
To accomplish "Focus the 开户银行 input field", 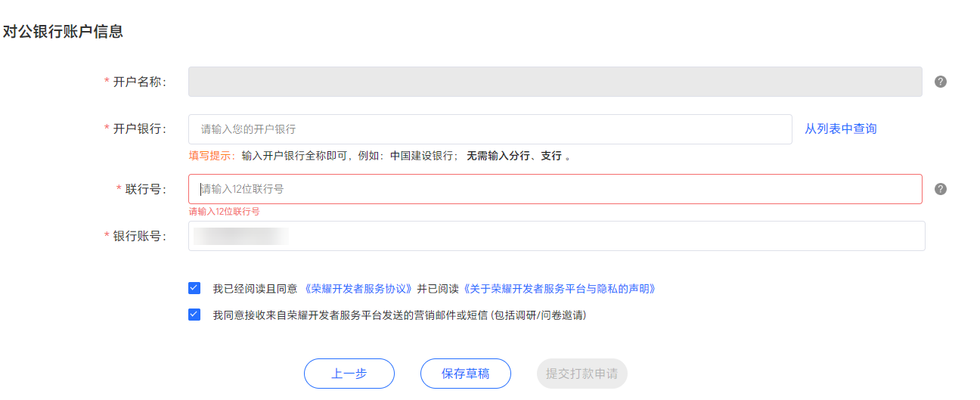I will pyautogui.click(x=490, y=129).
